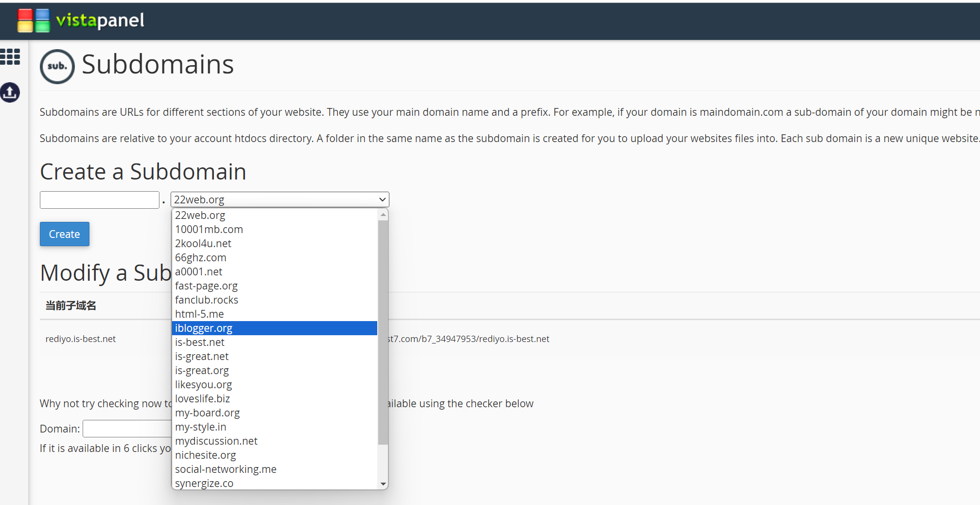Click the Subdomains page title

[x=157, y=64]
